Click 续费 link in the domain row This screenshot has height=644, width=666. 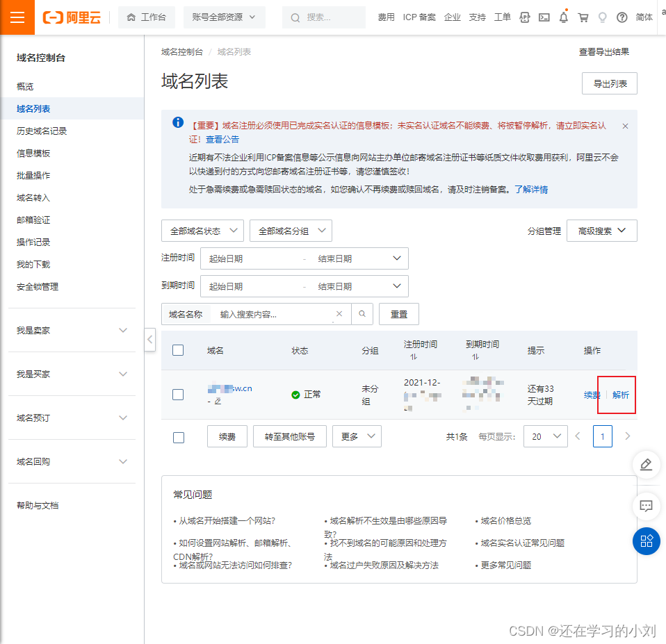coord(592,395)
